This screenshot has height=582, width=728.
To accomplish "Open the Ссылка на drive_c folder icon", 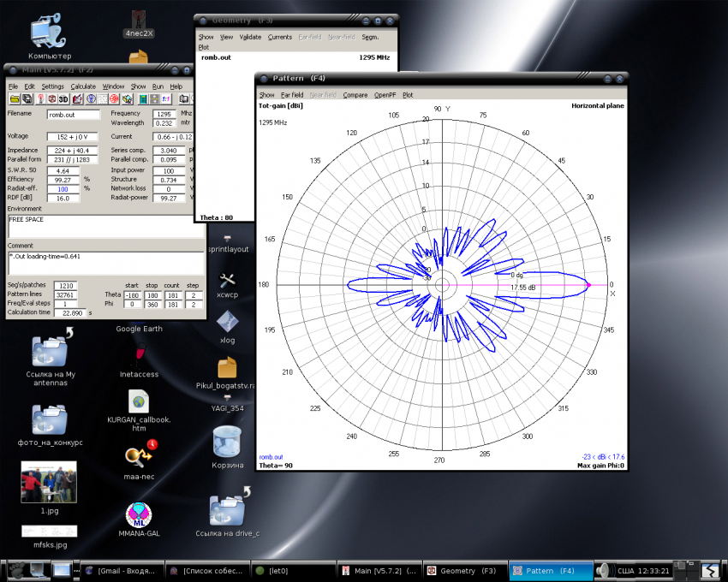I will point(228,512).
